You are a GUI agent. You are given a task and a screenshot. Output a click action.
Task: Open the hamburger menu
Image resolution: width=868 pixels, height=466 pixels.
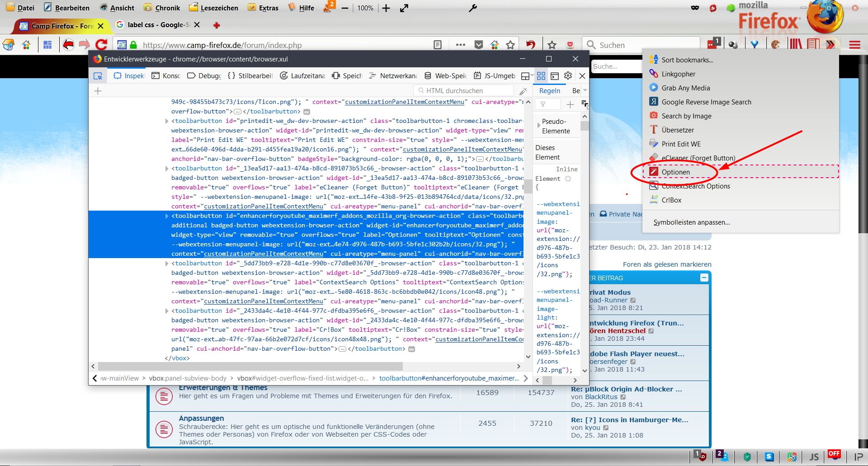click(x=854, y=45)
